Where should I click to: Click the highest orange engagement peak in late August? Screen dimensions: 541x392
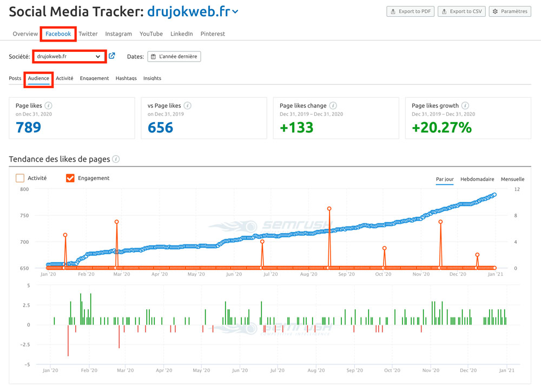(329, 209)
